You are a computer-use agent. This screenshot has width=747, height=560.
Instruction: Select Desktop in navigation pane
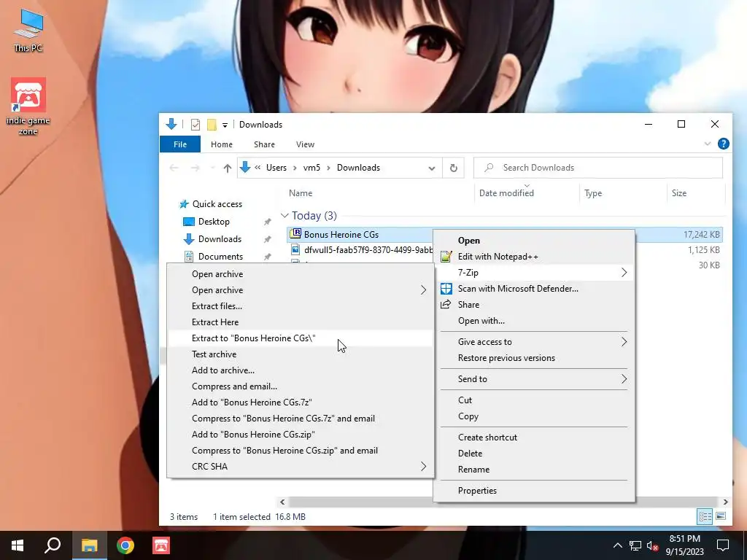point(214,222)
